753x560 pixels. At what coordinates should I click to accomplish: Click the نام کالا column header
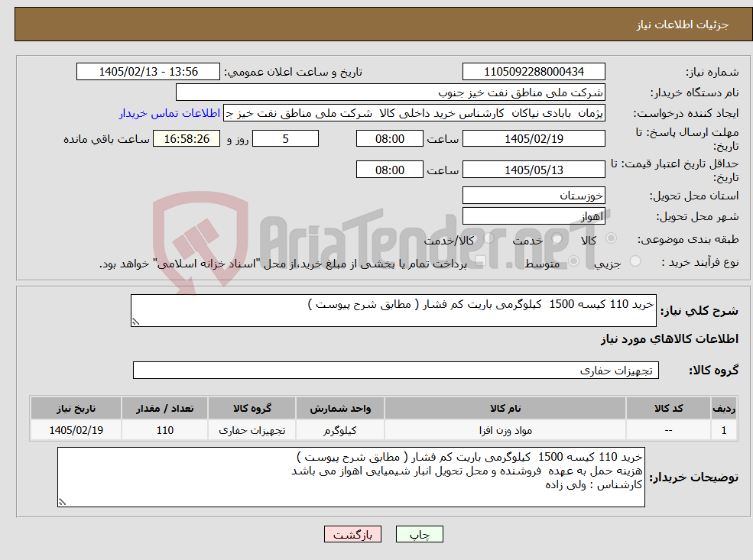tap(505, 409)
